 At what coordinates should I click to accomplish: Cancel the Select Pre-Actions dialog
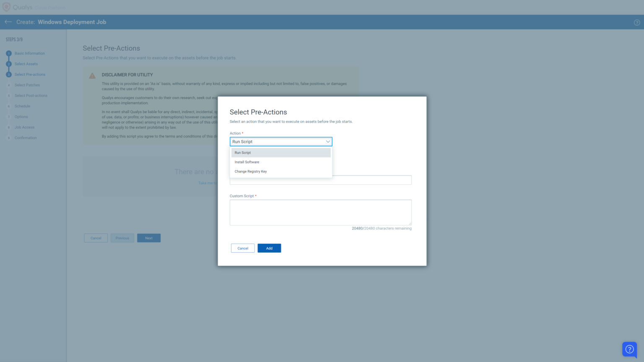(x=242, y=248)
